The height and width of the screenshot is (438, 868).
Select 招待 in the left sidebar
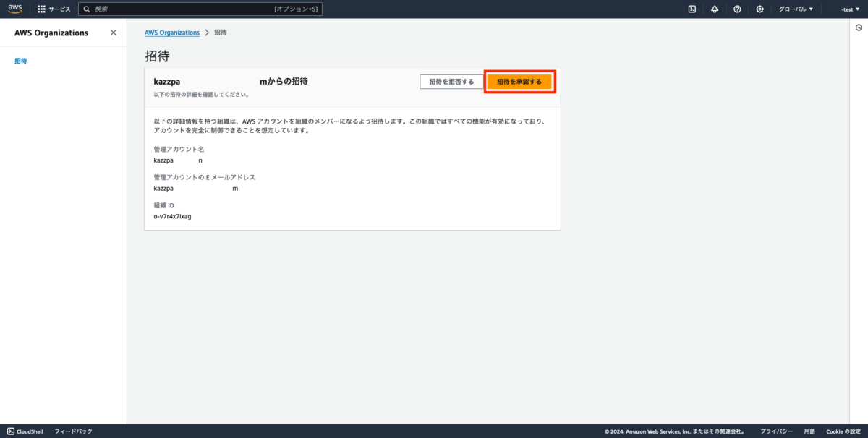click(x=21, y=61)
